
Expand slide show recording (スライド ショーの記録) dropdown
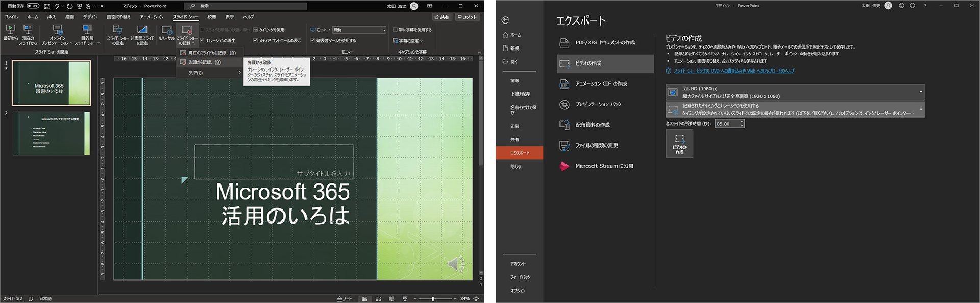(187, 35)
